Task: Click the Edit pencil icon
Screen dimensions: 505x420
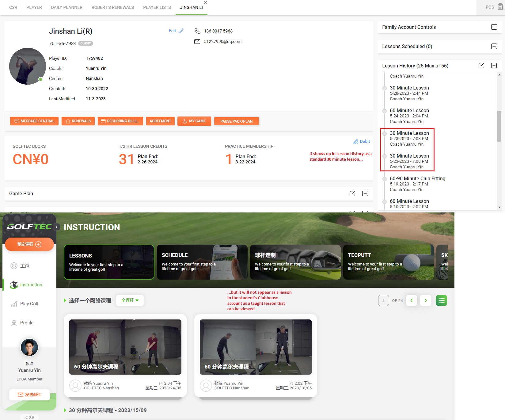Action: (x=181, y=31)
